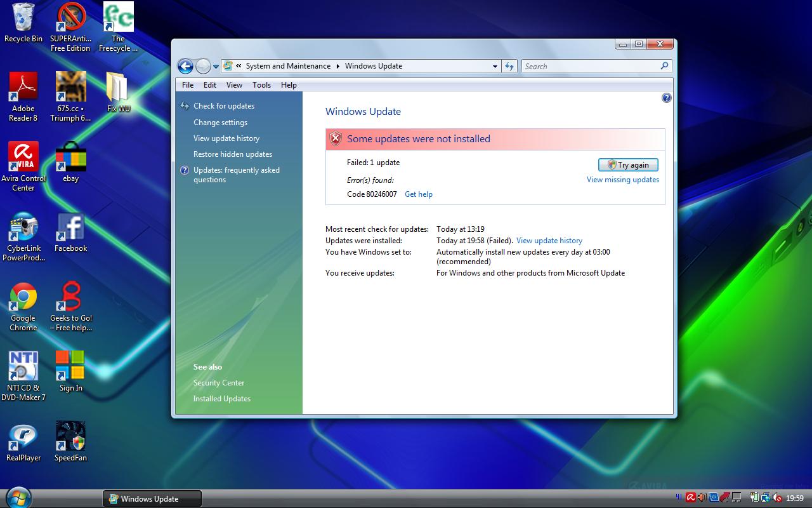Open the Facebook desktop shortcut
This screenshot has height=508, width=812.
point(70,232)
